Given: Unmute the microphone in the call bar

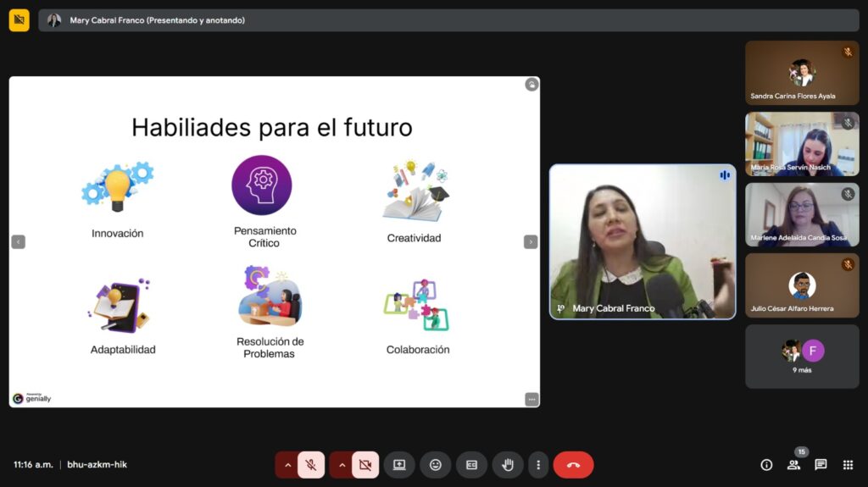Looking at the screenshot, I should (x=311, y=465).
